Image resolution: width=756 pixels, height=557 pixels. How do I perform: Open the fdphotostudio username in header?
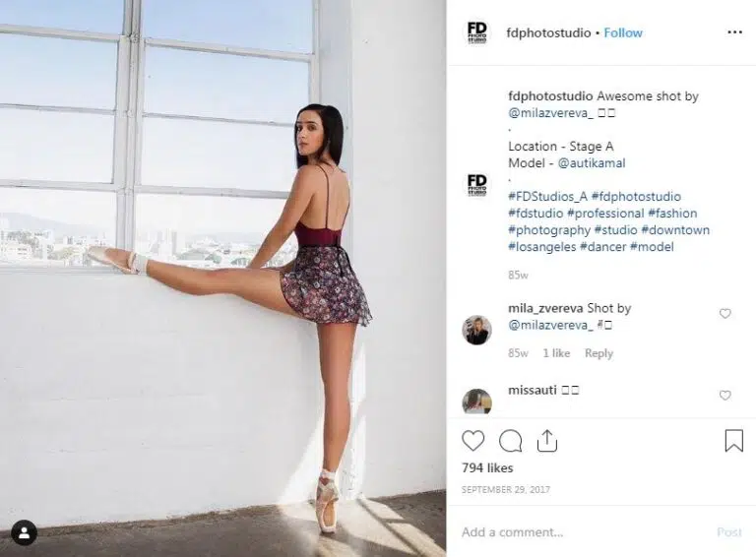548,32
